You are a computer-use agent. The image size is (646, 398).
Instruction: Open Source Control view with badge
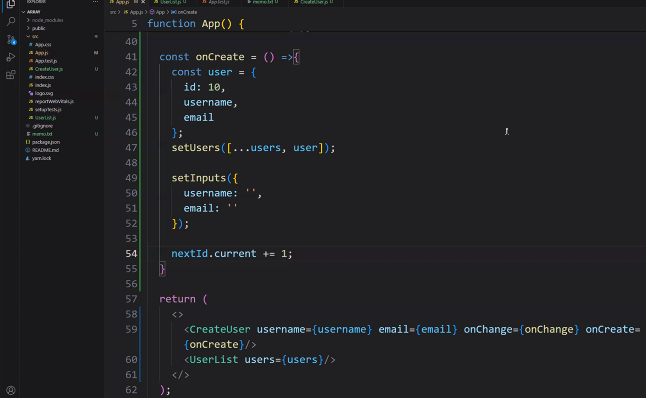point(11,40)
